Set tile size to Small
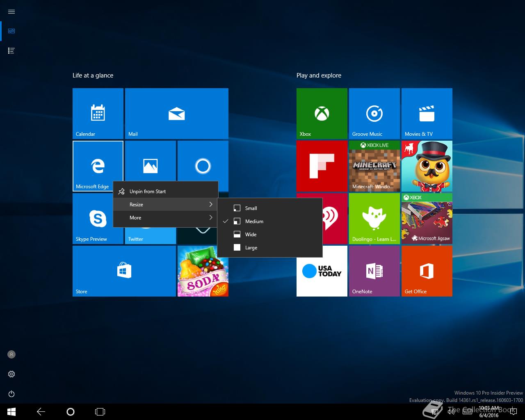 (270, 208)
